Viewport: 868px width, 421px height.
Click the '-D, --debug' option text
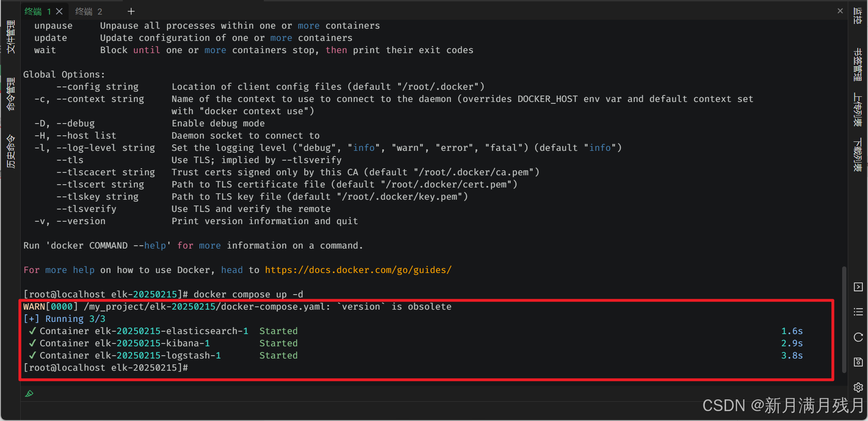(x=64, y=123)
